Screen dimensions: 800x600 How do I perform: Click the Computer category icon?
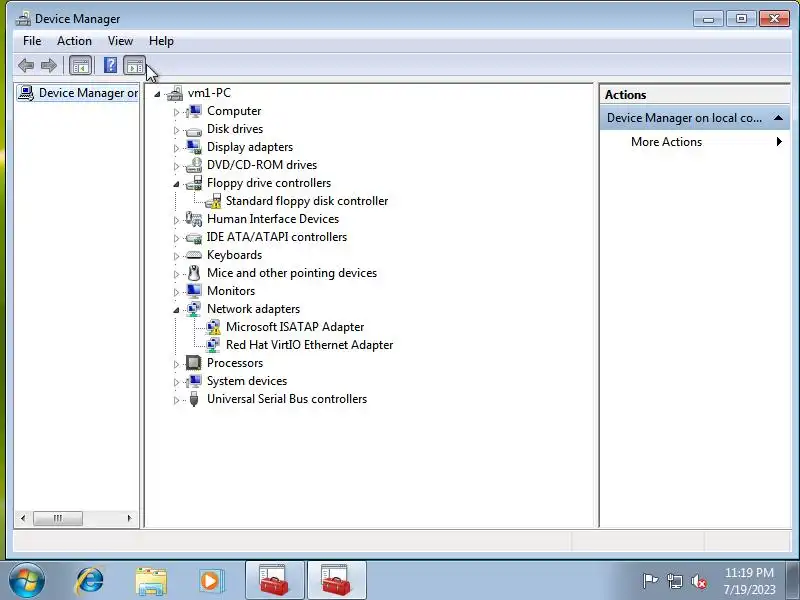pyautogui.click(x=193, y=111)
